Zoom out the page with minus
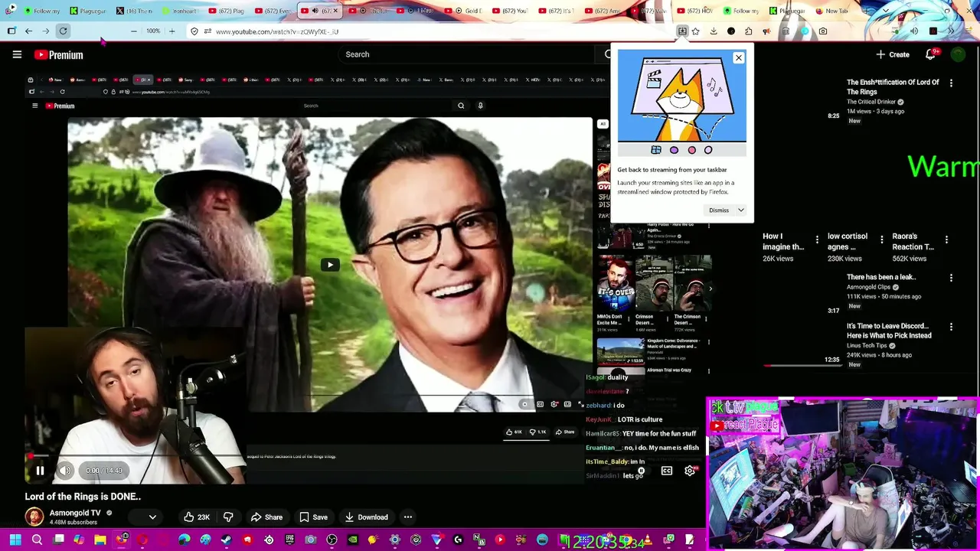Image resolution: width=980 pixels, height=551 pixels. click(134, 31)
